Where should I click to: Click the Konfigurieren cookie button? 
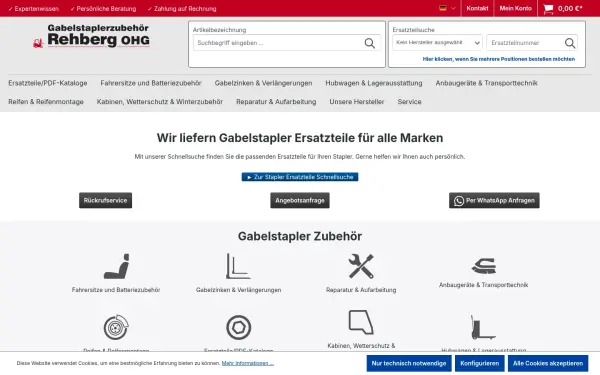click(479, 363)
